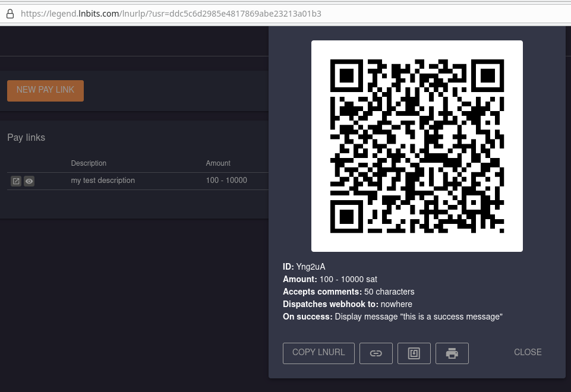Open pay link in new tab icon

[x=16, y=181]
